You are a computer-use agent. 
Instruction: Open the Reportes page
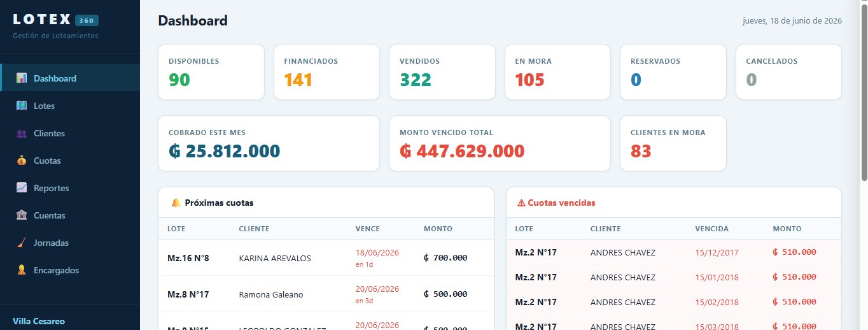coord(70,188)
